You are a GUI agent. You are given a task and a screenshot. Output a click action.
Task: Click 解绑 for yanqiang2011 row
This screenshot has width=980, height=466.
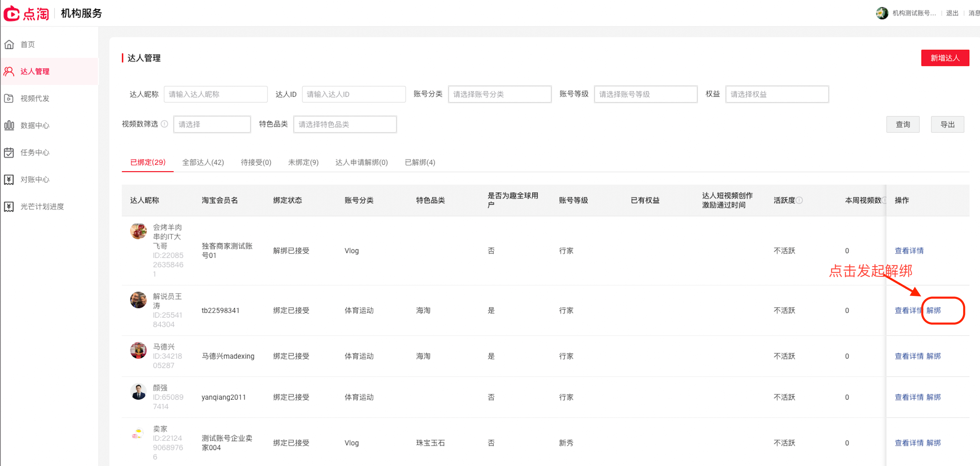(933, 398)
